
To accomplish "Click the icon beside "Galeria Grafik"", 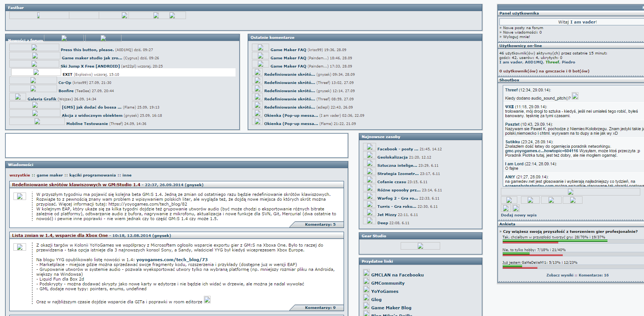I will (18, 97).
